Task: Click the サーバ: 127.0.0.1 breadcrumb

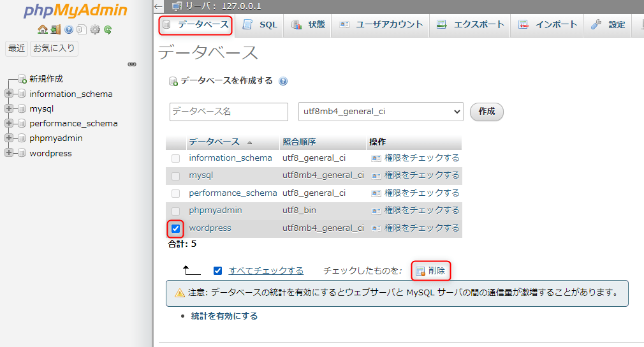Action: (x=223, y=6)
